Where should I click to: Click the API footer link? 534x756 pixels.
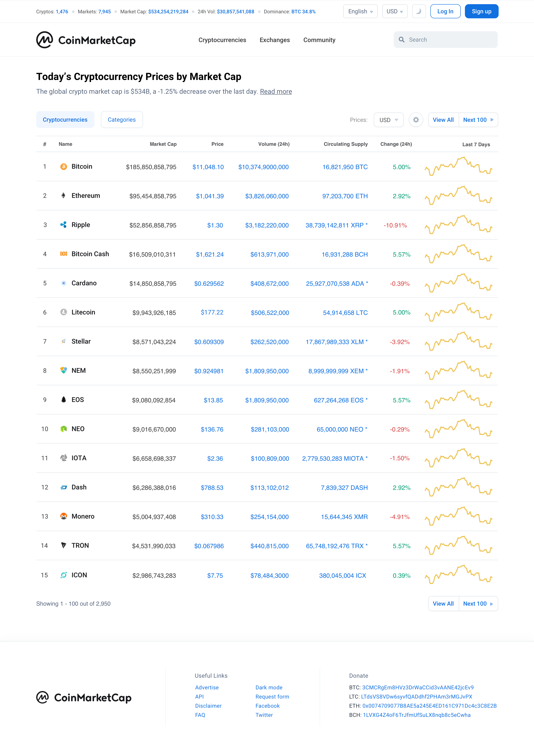point(199,697)
